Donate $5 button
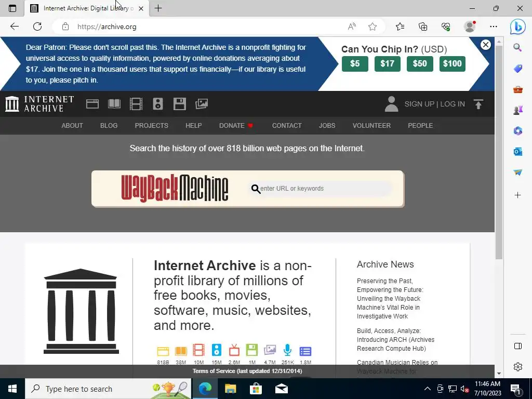This screenshot has width=532, height=399. click(x=355, y=64)
